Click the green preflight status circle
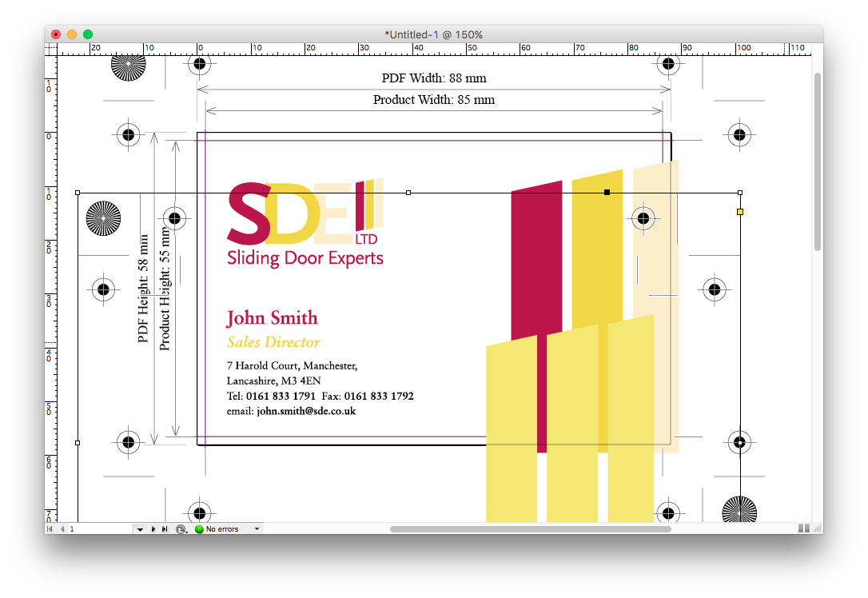This screenshot has width=868, height=598. [x=199, y=528]
